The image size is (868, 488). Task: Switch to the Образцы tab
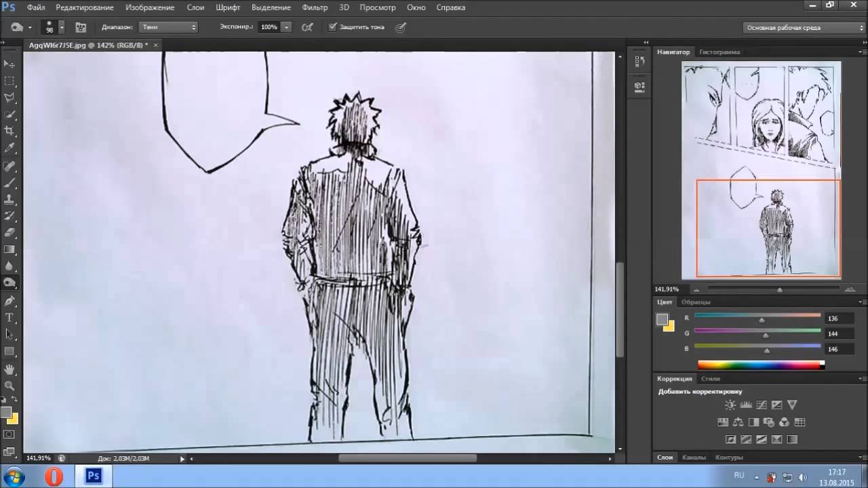[696, 302]
